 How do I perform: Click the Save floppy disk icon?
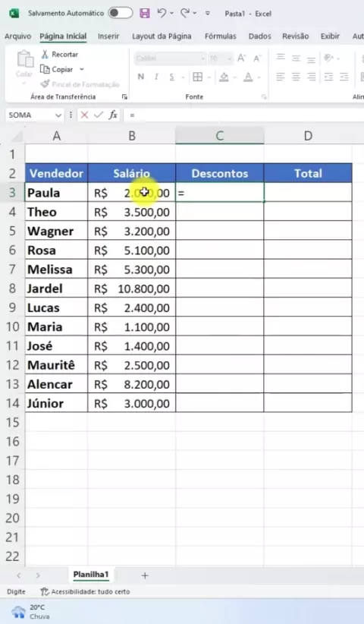click(x=145, y=13)
